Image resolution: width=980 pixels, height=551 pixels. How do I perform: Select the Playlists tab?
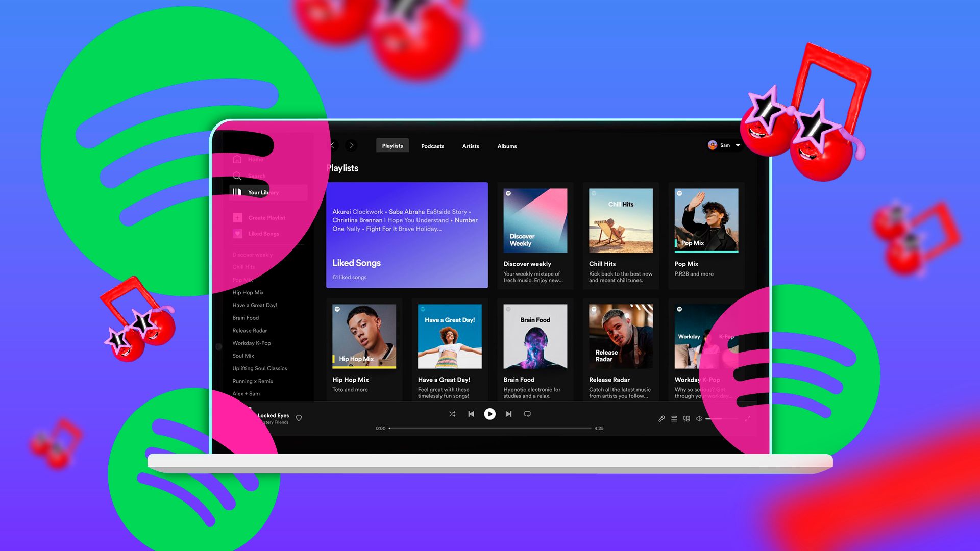(391, 145)
